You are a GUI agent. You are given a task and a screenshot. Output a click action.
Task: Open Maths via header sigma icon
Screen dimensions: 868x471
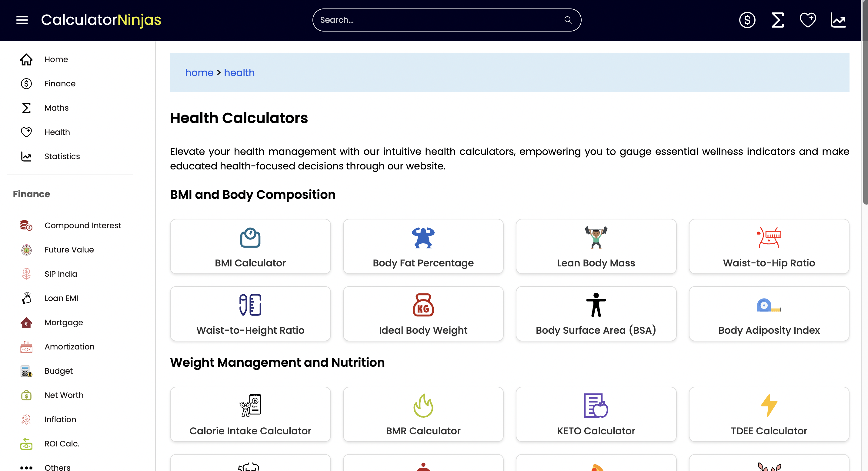tap(777, 20)
